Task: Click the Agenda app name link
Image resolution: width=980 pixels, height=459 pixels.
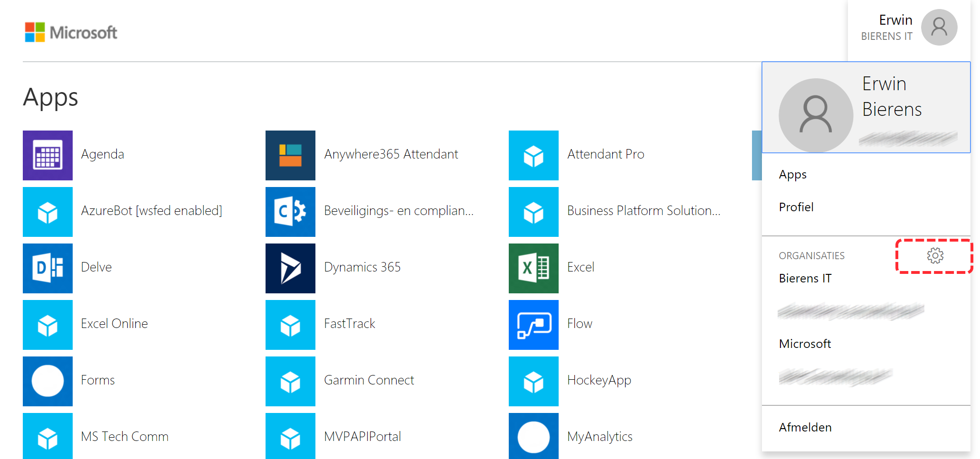Action: (x=103, y=154)
